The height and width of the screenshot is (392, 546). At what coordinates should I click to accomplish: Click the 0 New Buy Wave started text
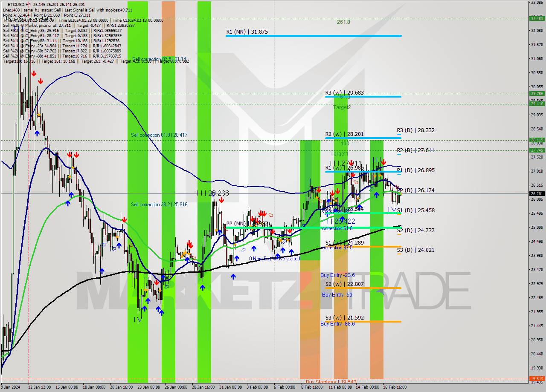click(275, 259)
